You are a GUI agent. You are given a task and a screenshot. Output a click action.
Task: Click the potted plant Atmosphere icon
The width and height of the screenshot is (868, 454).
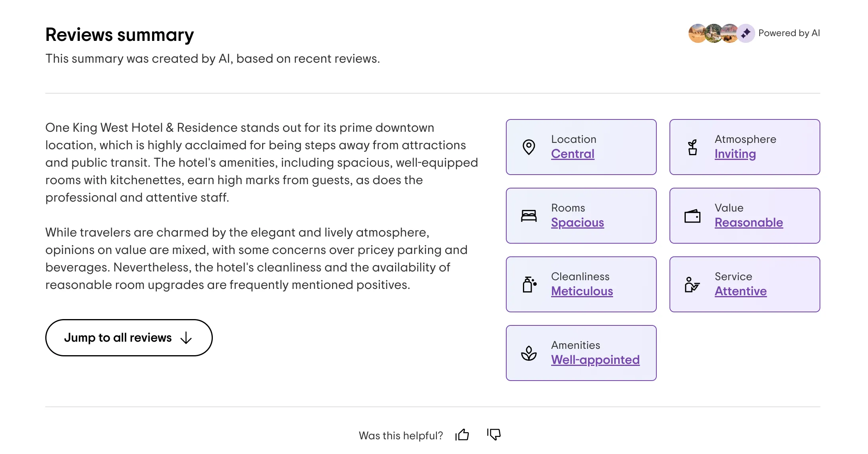pos(692,147)
